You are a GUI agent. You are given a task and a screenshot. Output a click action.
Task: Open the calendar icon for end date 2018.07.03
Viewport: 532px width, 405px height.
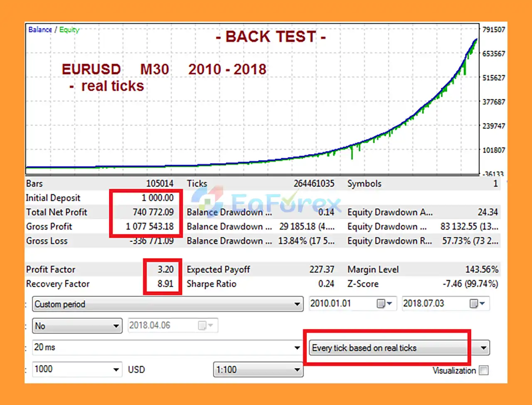tap(477, 304)
